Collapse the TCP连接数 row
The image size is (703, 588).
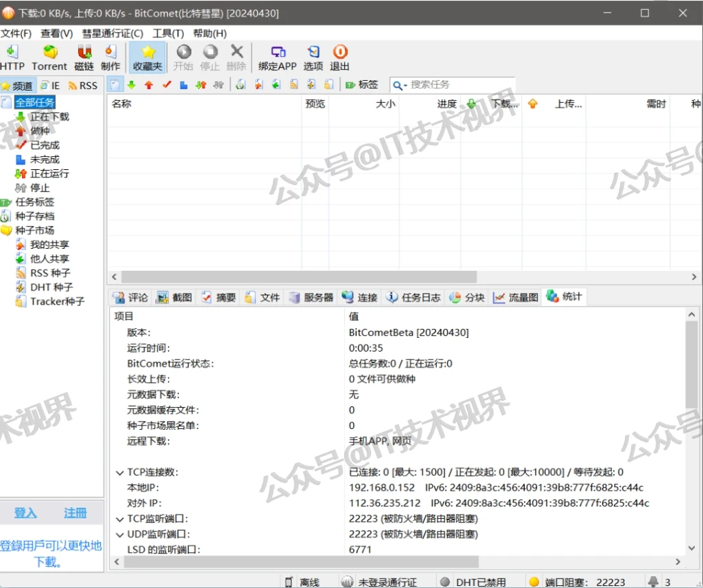[x=120, y=473]
